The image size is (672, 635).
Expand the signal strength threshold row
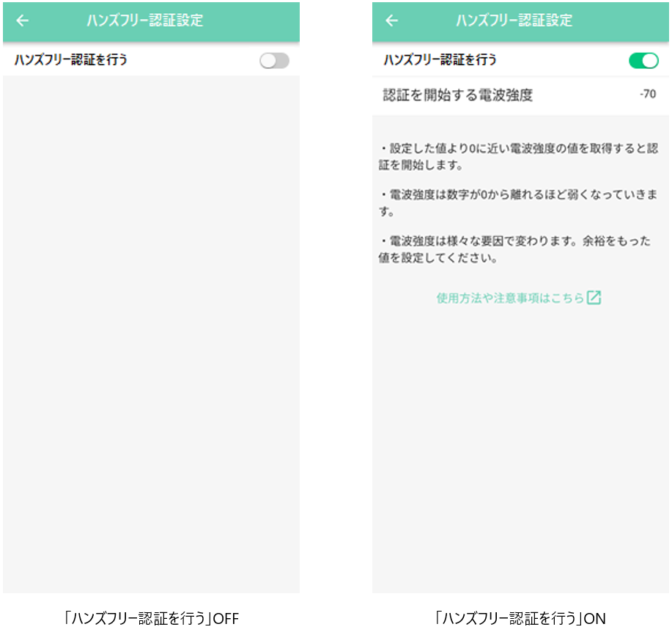click(520, 94)
